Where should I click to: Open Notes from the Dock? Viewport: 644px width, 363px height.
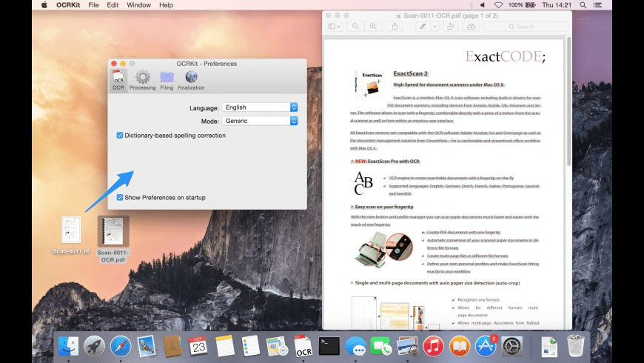point(225,346)
